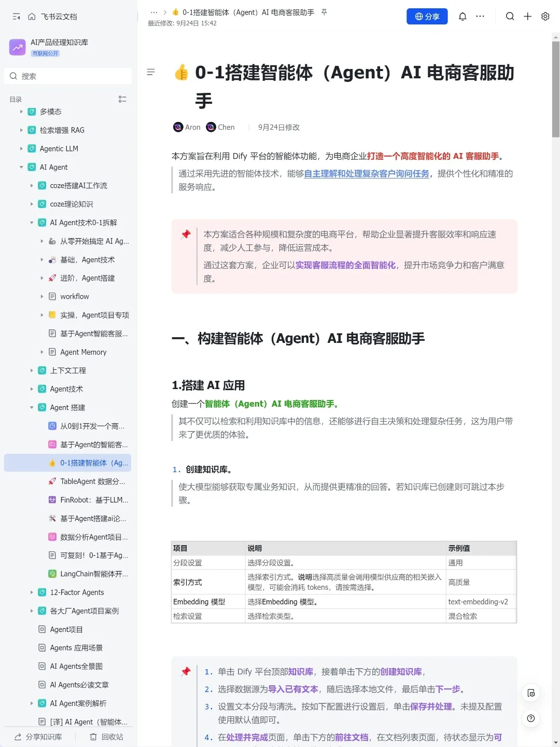Open the more options three-dot menu
Viewport: 560px width, 747px height.
(480, 17)
